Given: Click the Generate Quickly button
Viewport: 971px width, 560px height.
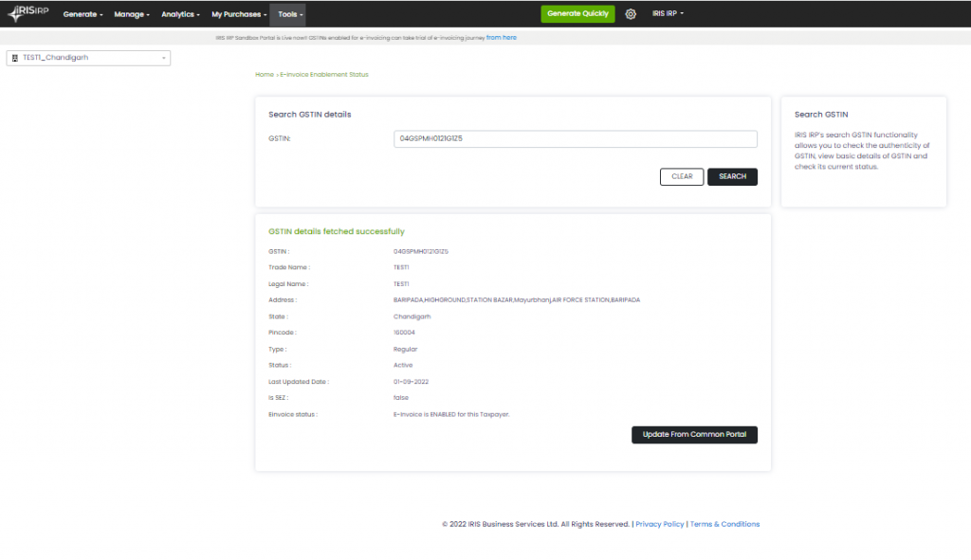Looking at the screenshot, I should (x=577, y=14).
